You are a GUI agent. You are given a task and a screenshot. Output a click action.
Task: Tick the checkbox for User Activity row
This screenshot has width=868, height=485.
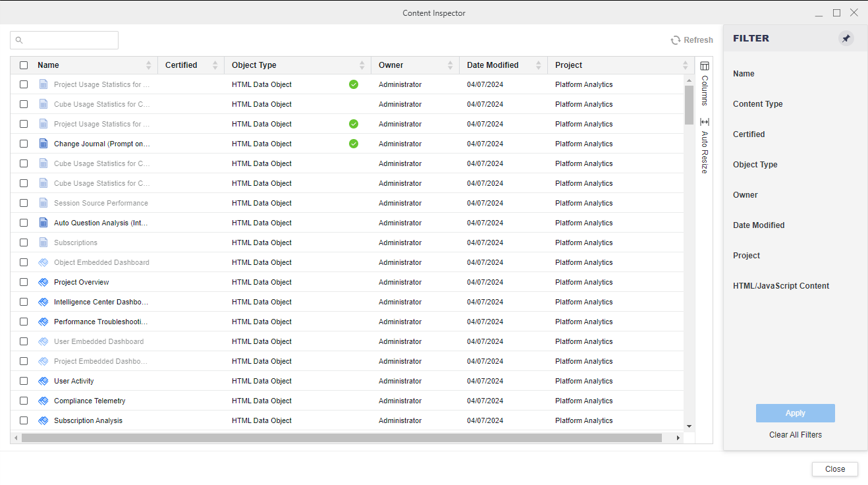[x=24, y=381]
